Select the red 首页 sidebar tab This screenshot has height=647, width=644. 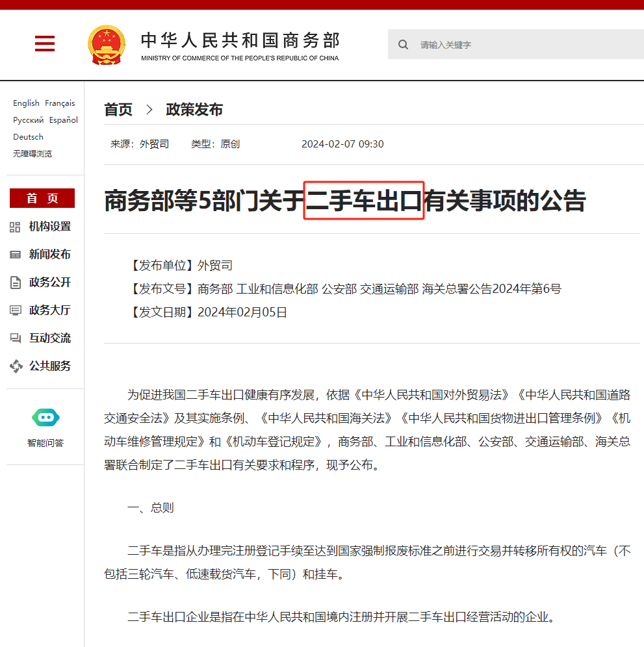pyautogui.click(x=42, y=198)
